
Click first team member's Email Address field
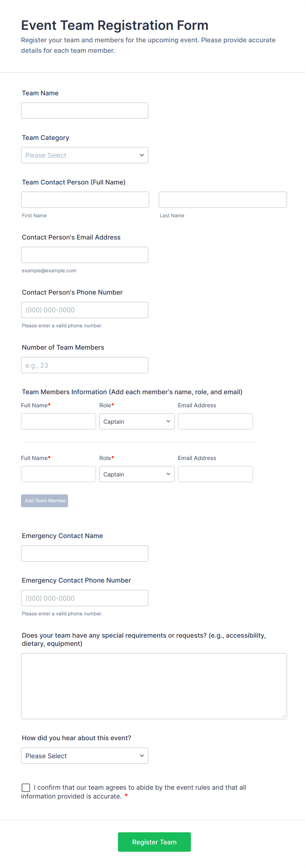coord(215,421)
